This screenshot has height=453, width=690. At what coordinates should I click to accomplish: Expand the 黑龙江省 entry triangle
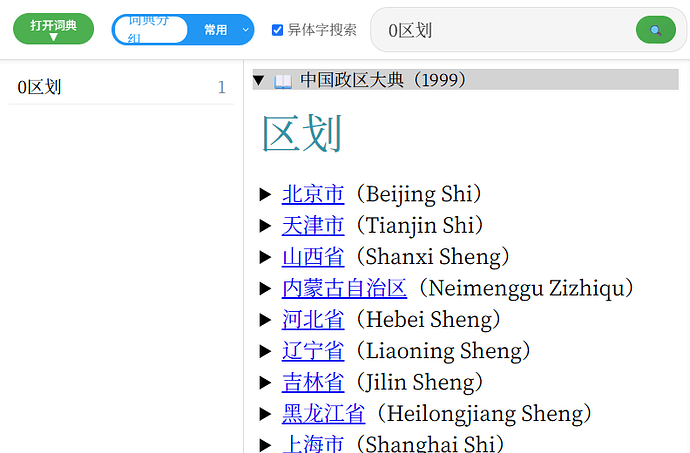pos(265,414)
